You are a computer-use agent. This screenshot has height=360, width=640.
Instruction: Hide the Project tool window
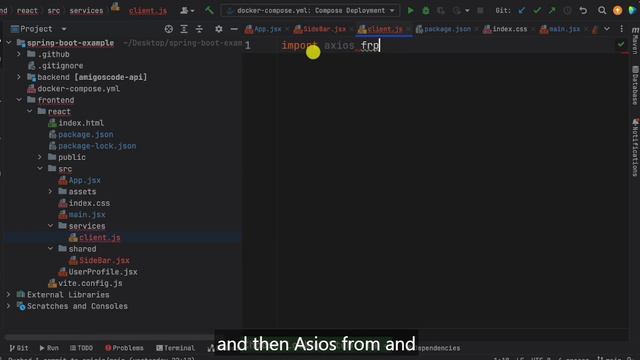pos(234,29)
